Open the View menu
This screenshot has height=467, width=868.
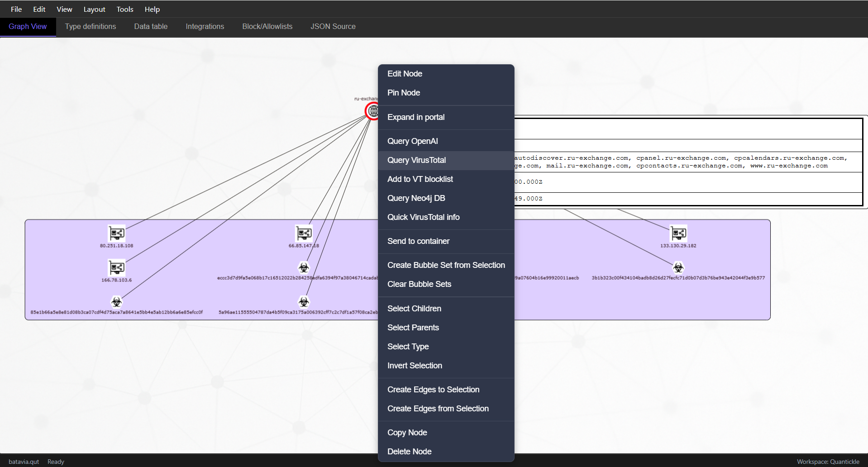click(64, 9)
